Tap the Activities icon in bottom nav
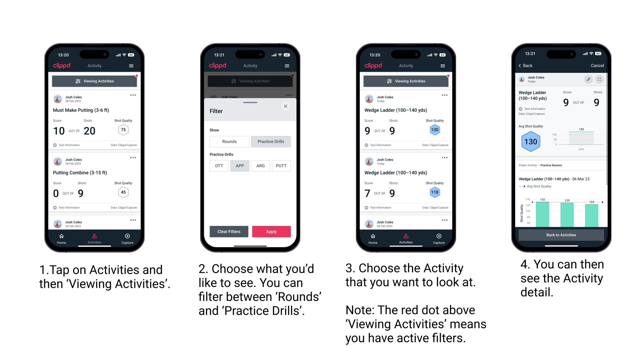Screen dimensions: 644x346 coord(94,237)
